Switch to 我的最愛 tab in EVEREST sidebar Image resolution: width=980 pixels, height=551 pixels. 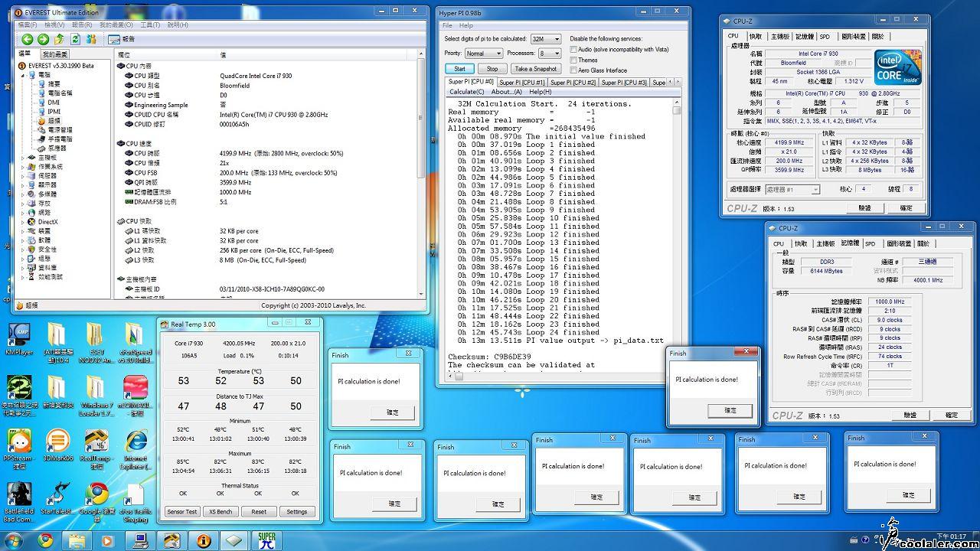pyautogui.click(x=55, y=54)
